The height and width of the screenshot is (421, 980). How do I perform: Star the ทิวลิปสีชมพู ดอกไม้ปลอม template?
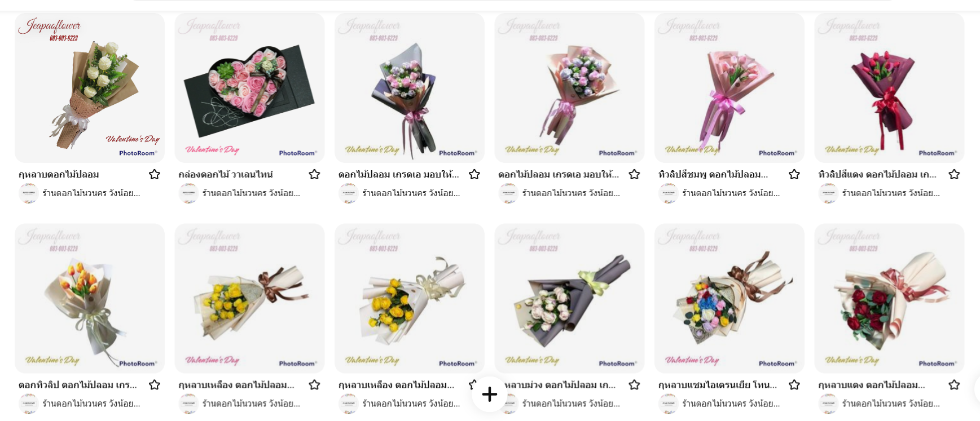point(794,174)
